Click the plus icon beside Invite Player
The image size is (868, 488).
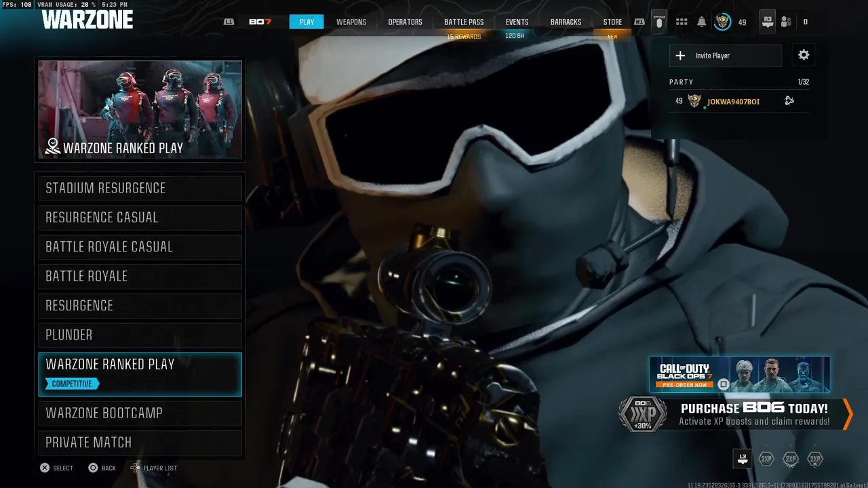[x=680, y=56]
